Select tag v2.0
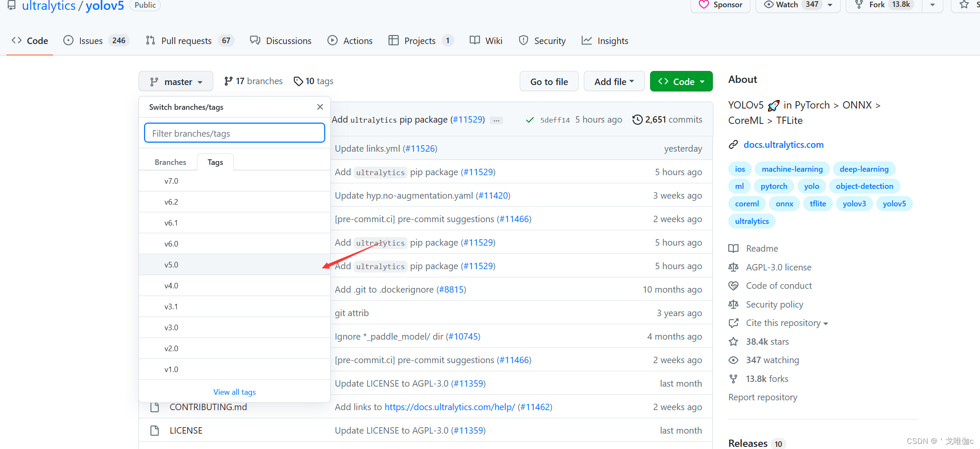980x449 pixels. (x=235, y=349)
